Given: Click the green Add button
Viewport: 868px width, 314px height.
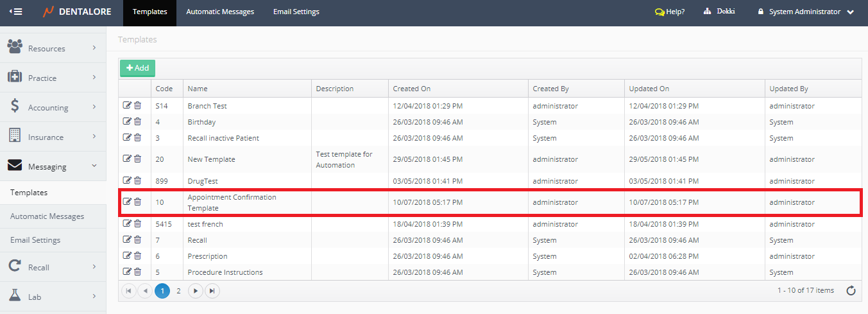Looking at the screenshot, I should tap(137, 68).
